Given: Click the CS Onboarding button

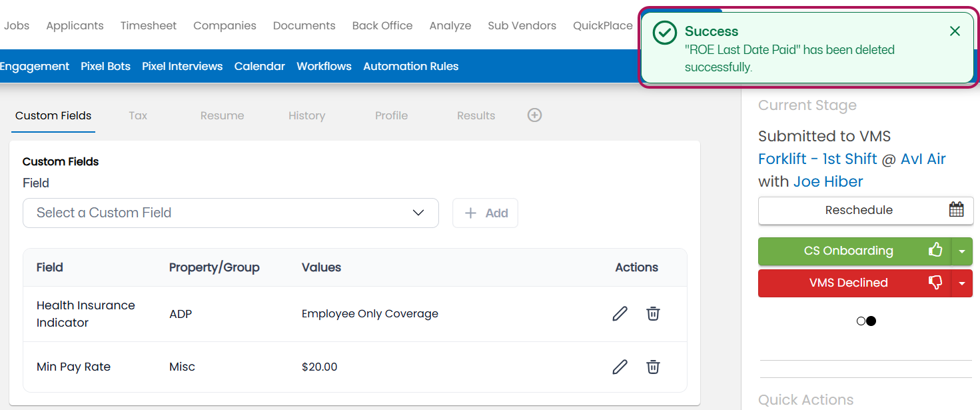Looking at the screenshot, I should point(855,251).
